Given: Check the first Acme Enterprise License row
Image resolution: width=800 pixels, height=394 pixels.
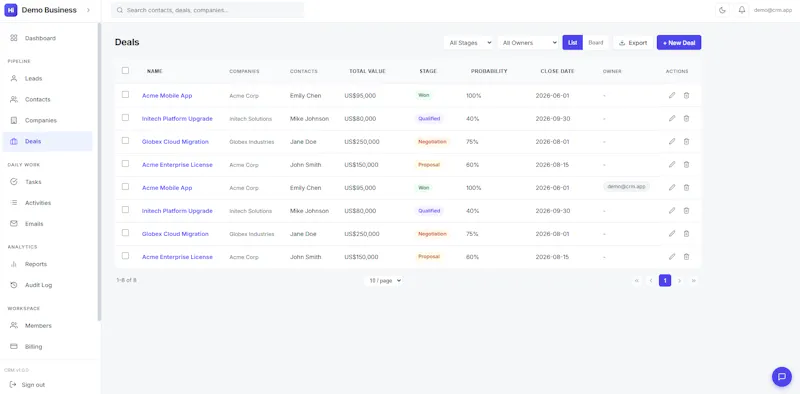Looking at the screenshot, I should point(125,164).
